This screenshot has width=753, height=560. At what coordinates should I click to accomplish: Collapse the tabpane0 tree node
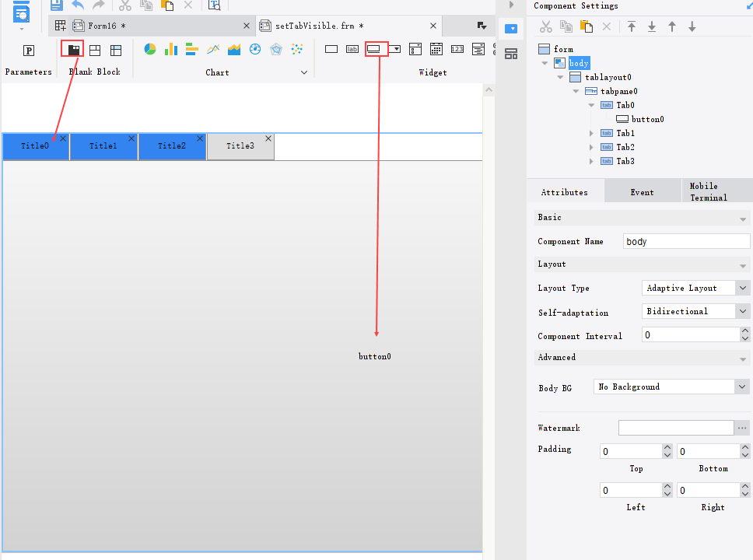tap(576, 91)
